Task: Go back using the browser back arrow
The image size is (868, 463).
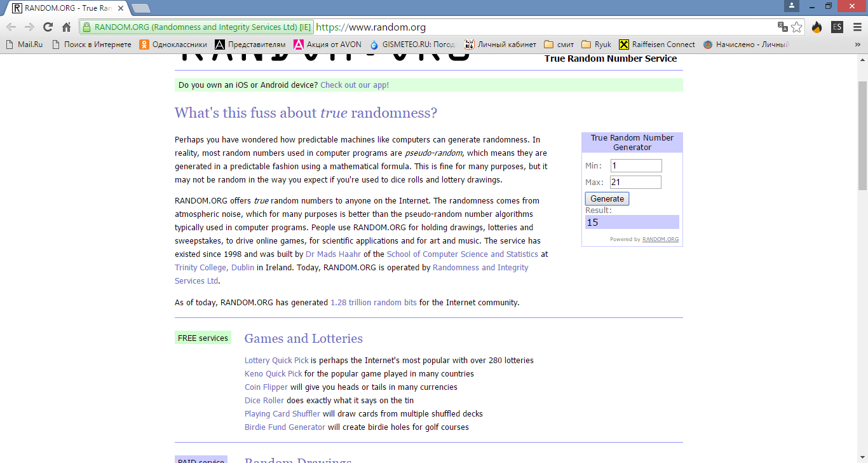Action: [x=11, y=27]
